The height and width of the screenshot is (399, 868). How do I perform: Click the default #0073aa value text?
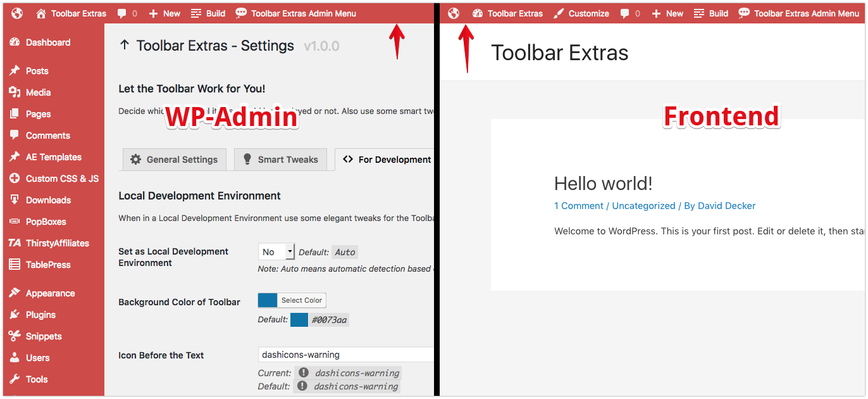(x=330, y=320)
